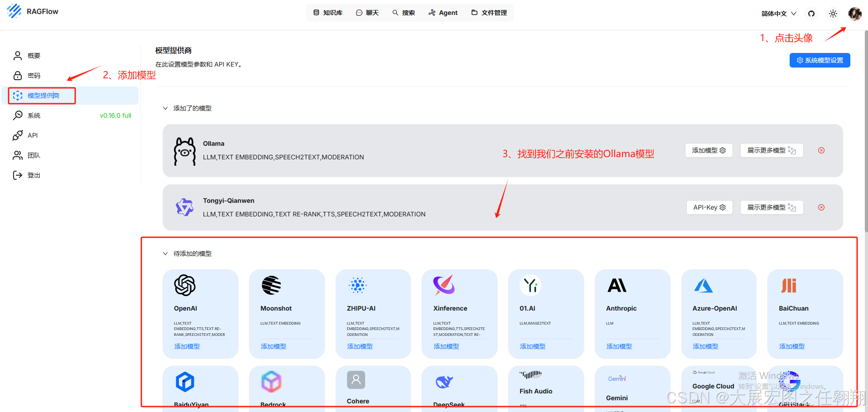Screen dimensions: 868x412
Task: Open 密码 password settings in sidebar
Action: pos(70,76)
